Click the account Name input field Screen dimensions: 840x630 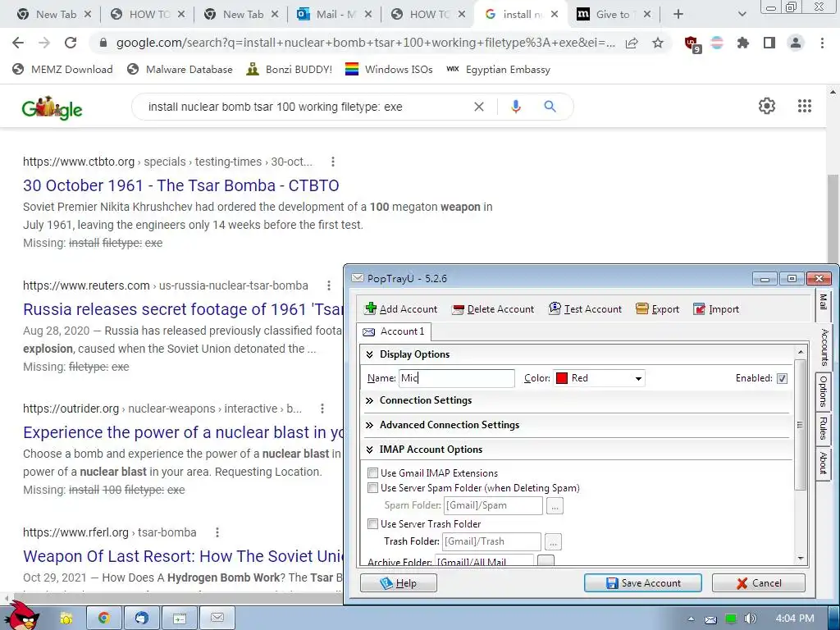pos(456,378)
